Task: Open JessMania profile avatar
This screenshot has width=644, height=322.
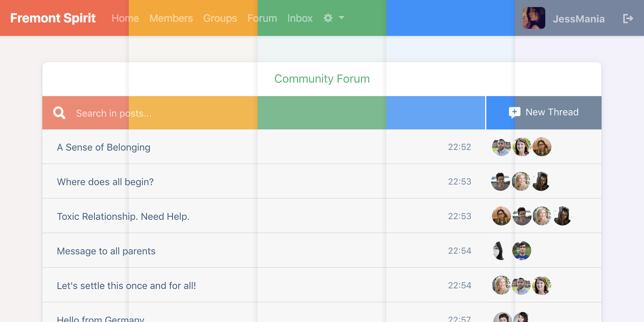Action: pos(534,18)
